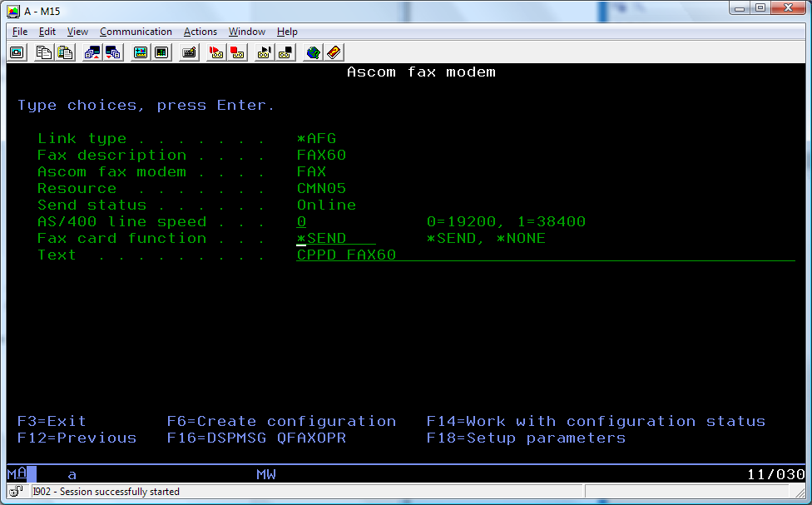Click 'I902 - Session successfully started' status message
812x505 pixels.
106,491
